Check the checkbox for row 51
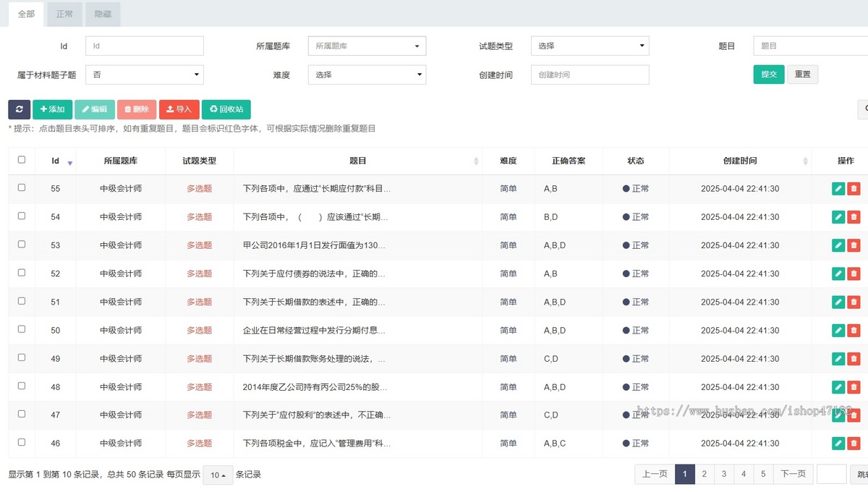Screen dimensions: 868x492 click(22, 300)
